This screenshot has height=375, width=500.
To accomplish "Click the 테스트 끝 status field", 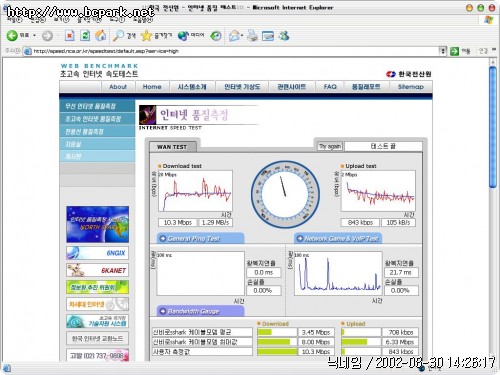I will pos(383,146).
